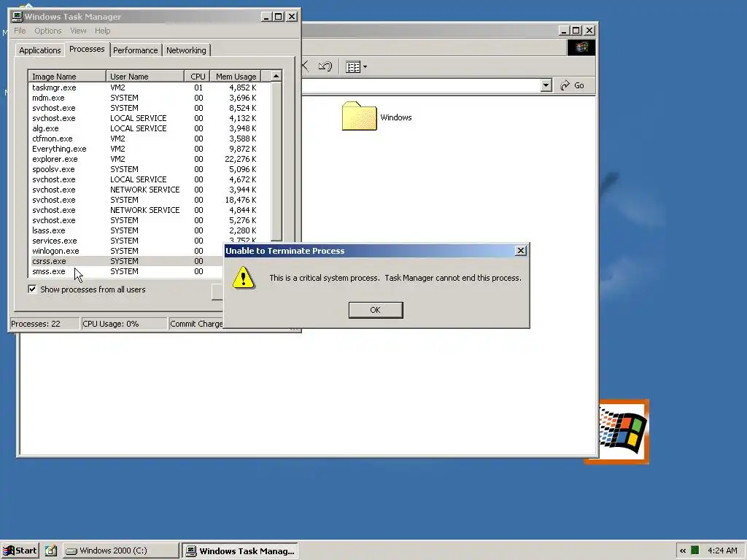Click the 4:24 AM system clock
This screenshot has width=747, height=560.
point(722,551)
